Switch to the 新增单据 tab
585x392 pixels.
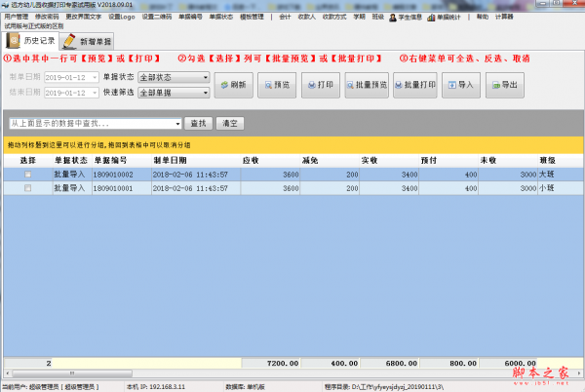point(88,41)
